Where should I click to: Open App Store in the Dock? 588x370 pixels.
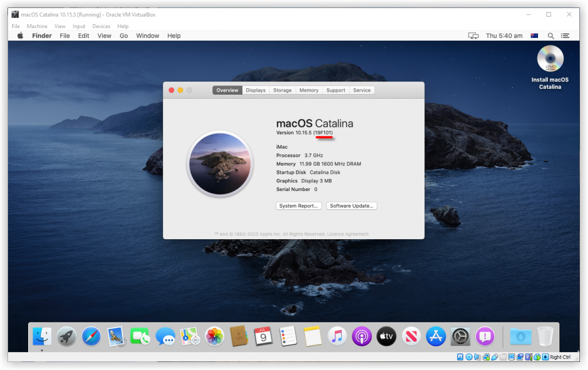coord(436,336)
